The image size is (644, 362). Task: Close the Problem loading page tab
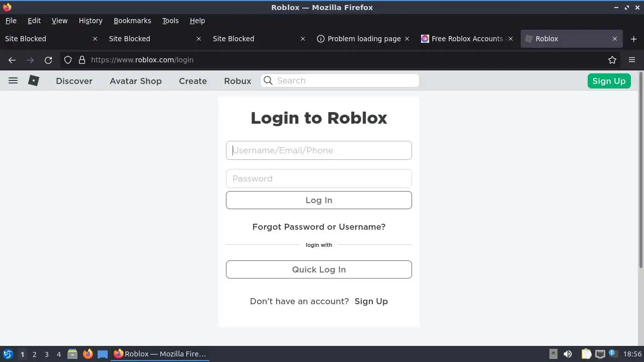(407, 39)
